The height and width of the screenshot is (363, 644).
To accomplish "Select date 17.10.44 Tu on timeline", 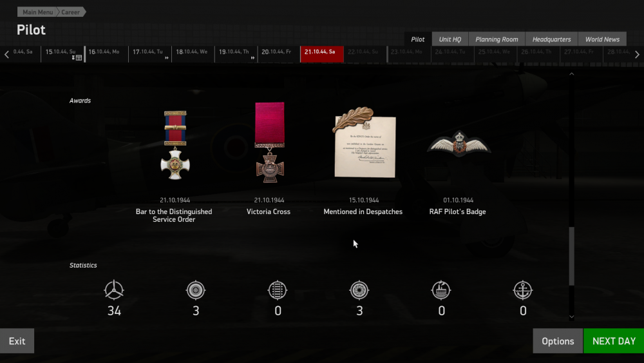I will pyautogui.click(x=150, y=54).
